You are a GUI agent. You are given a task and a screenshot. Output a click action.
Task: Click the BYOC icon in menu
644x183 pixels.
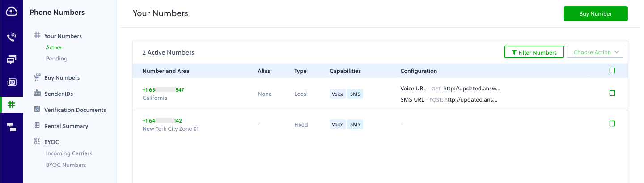tap(37, 141)
